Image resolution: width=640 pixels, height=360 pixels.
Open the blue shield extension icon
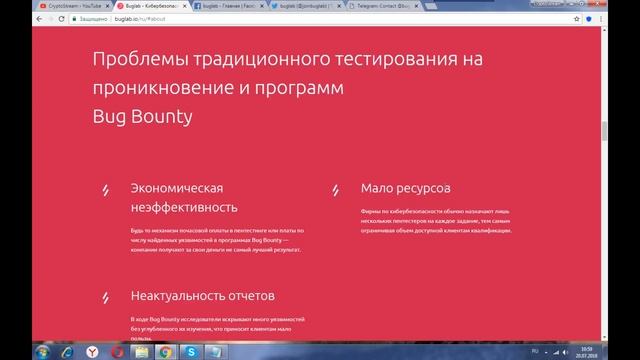pos(589,19)
